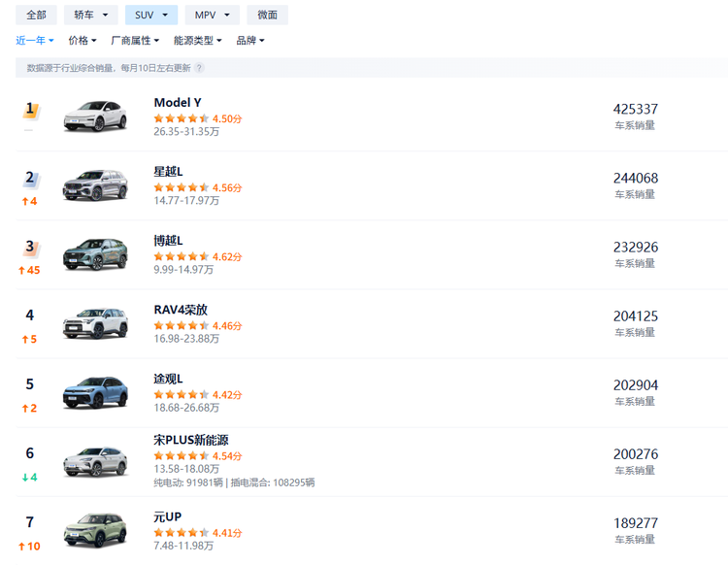Switch to the 微面 category tab
The image size is (728, 565).
point(267,16)
